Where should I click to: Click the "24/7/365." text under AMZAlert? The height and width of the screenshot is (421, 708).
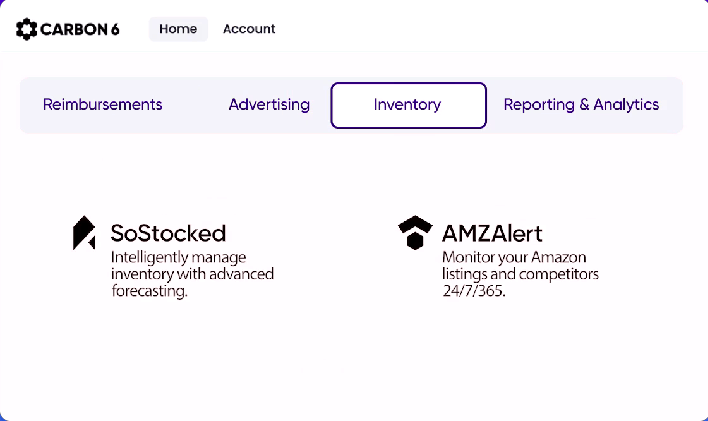click(473, 292)
